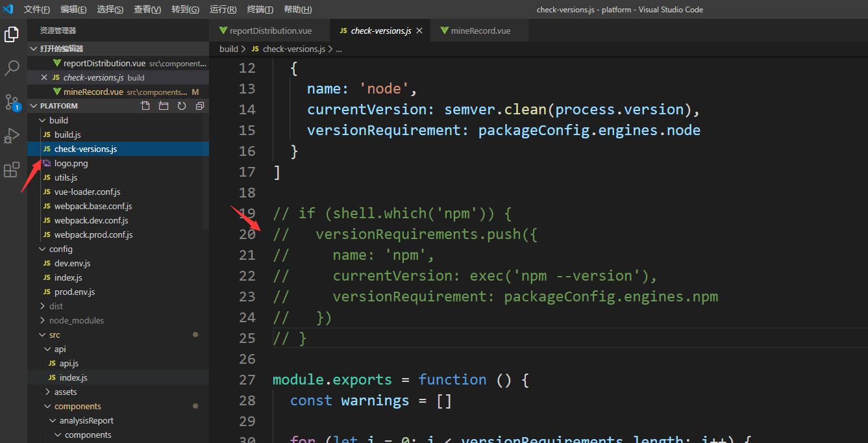Screen dimensions: 868x443
Task: Place cursor on 'module.exports' code line
Action: 401,379
